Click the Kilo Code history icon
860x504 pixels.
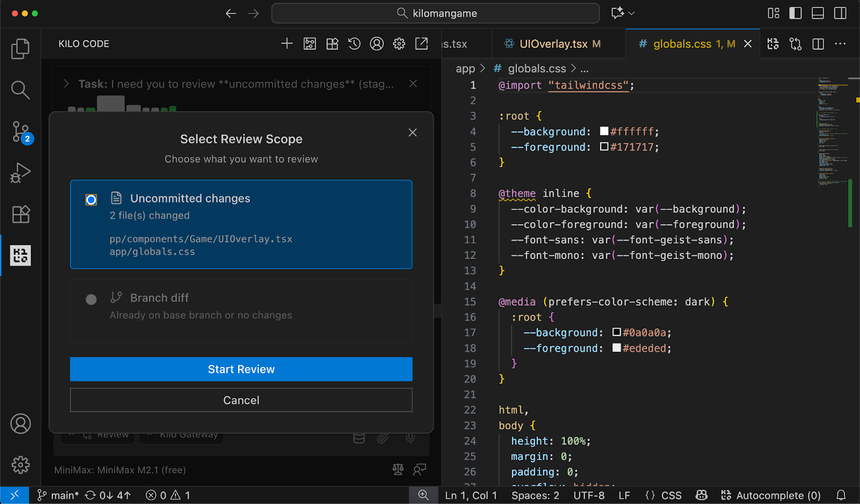point(354,44)
